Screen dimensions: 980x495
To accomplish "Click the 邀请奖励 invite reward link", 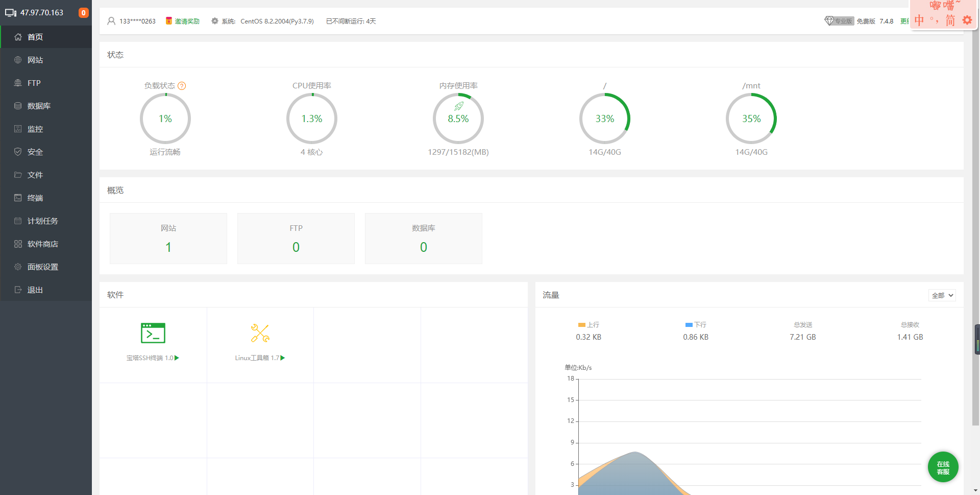I will pyautogui.click(x=187, y=21).
